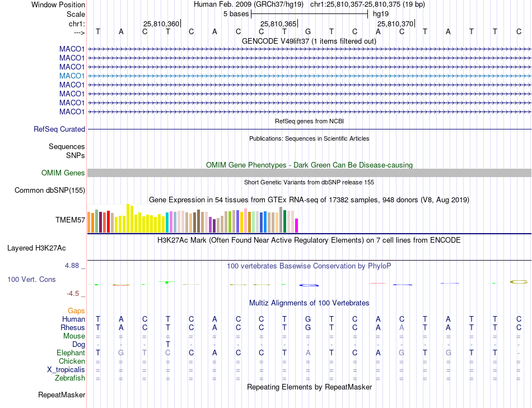Viewport: 532px width, 408px height.
Task: Click the olive conservation mark under last C
Action: tap(519, 282)
